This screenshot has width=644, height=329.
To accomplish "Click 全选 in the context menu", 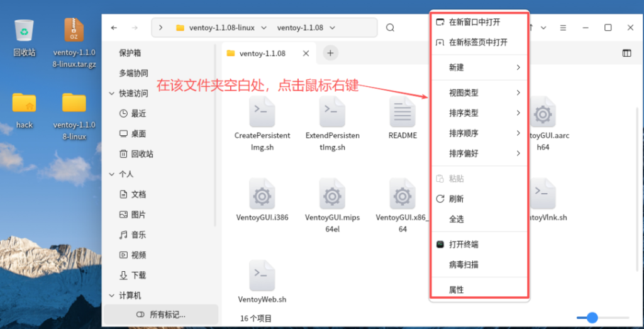I will click(479, 220).
